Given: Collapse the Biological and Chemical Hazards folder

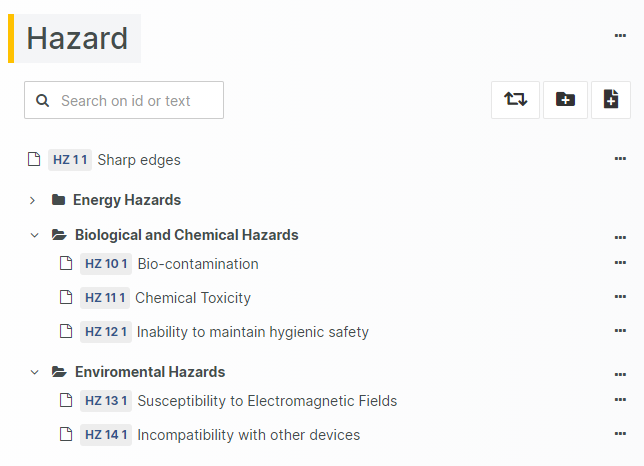Looking at the screenshot, I should tap(34, 236).
